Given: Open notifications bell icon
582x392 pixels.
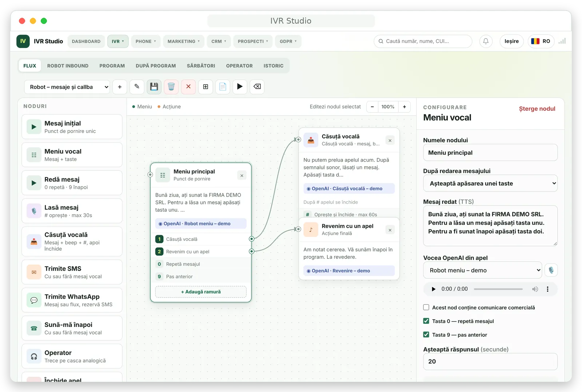Looking at the screenshot, I should (486, 41).
